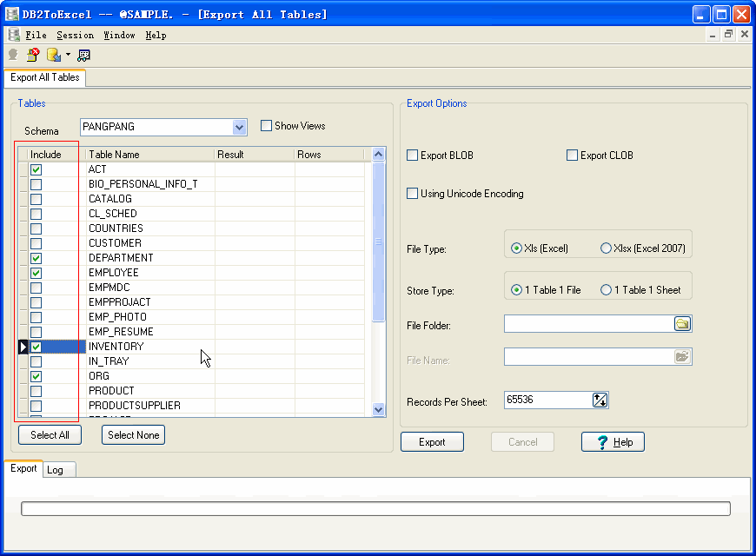Check the BIO_PERSONAL_INFO_T include checkbox
The height and width of the screenshot is (556, 756).
[x=36, y=184]
